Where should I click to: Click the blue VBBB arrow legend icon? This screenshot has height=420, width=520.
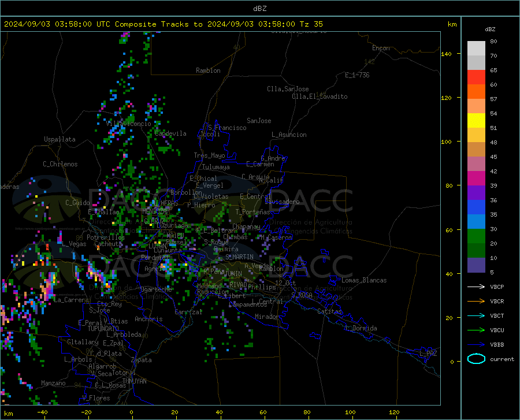click(x=476, y=345)
